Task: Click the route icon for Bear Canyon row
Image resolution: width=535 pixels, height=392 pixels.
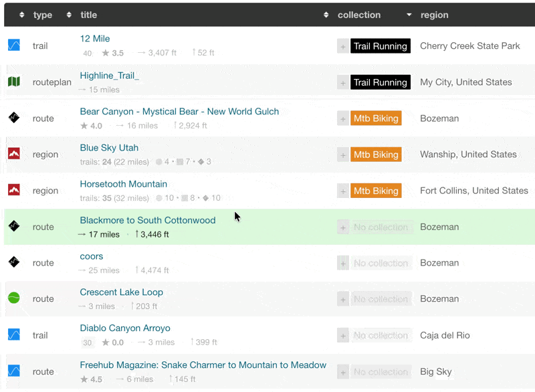Action: pos(14,118)
